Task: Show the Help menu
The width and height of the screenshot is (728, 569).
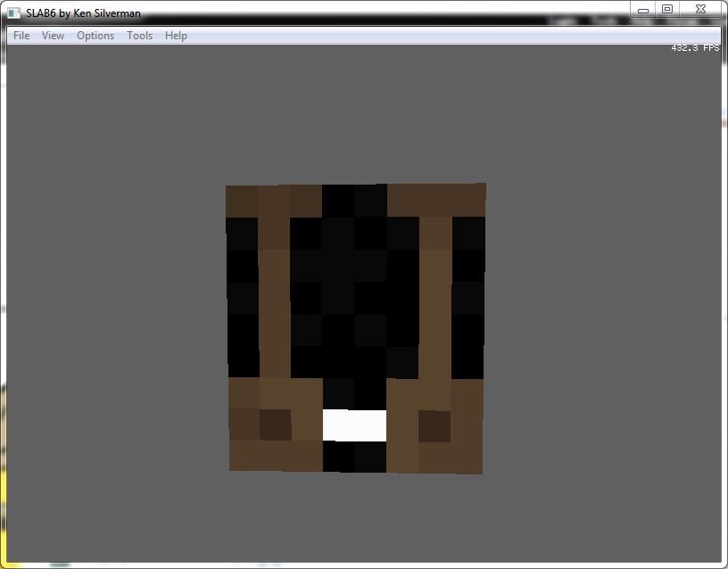Action: (x=176, y=36)
